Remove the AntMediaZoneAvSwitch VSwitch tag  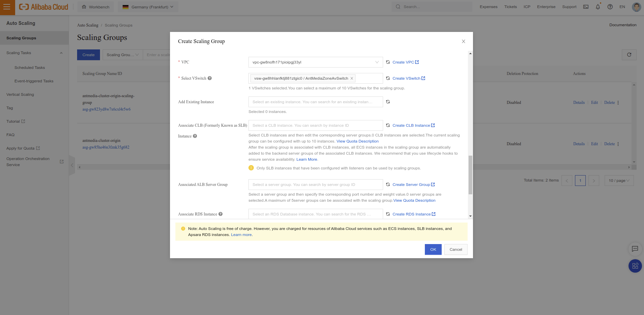(352, 78)
